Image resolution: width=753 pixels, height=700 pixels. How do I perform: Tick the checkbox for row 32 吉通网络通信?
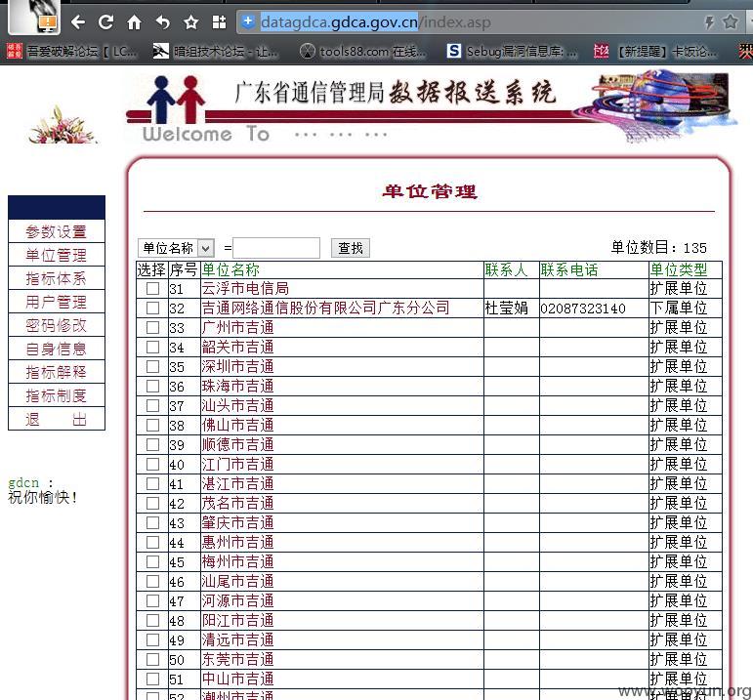click(152, 308)
